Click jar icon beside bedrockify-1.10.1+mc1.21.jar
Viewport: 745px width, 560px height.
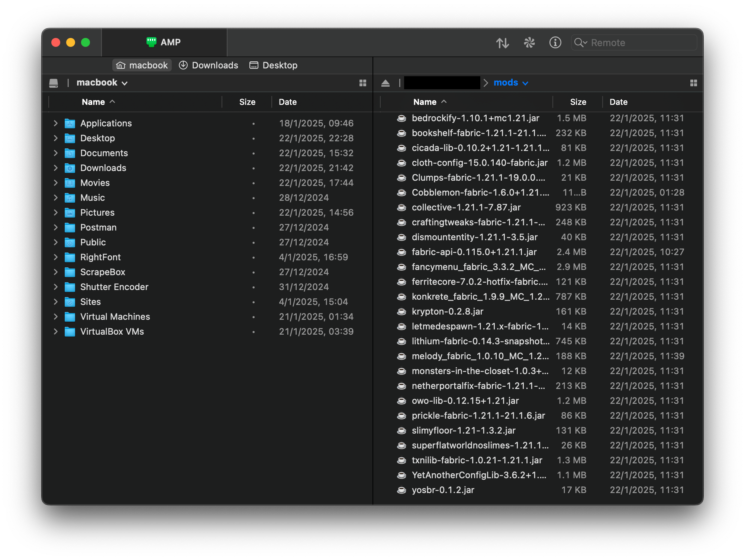[401, 118]
